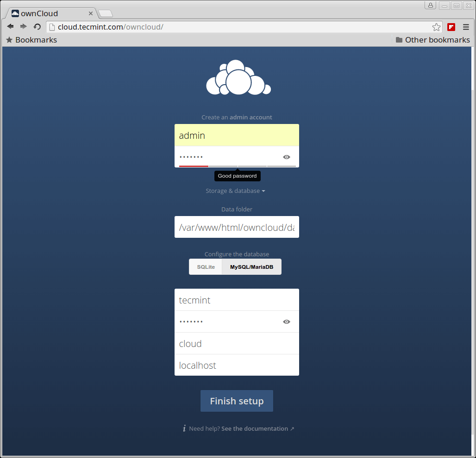The height and width of the screenshot is (458, 476).
Task: Maximize the browser window
Action: [x=456, y=6]
